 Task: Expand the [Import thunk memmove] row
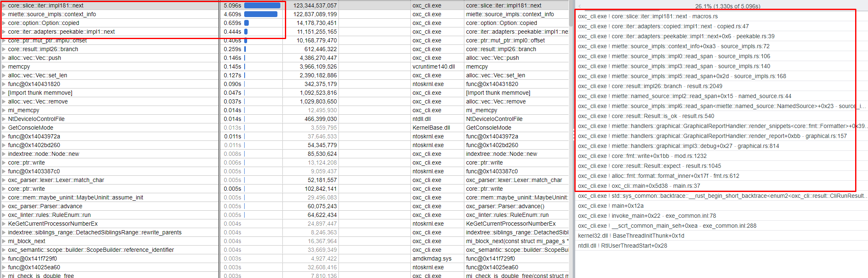(4, 93)
